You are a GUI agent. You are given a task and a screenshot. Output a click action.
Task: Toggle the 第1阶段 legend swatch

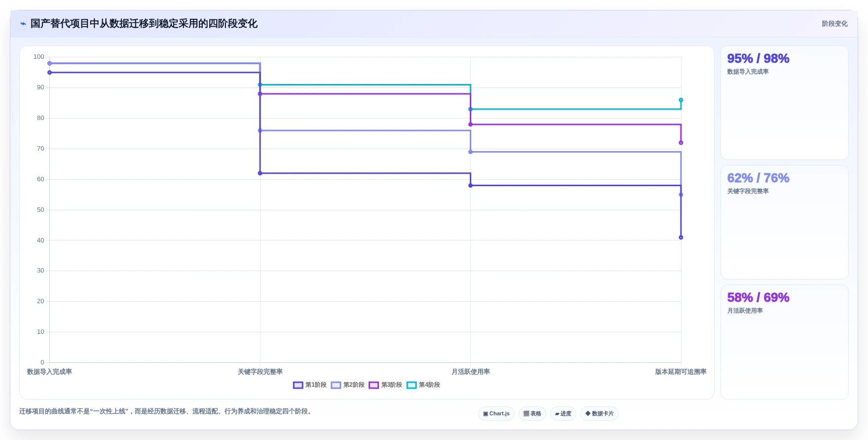(298, 385)
